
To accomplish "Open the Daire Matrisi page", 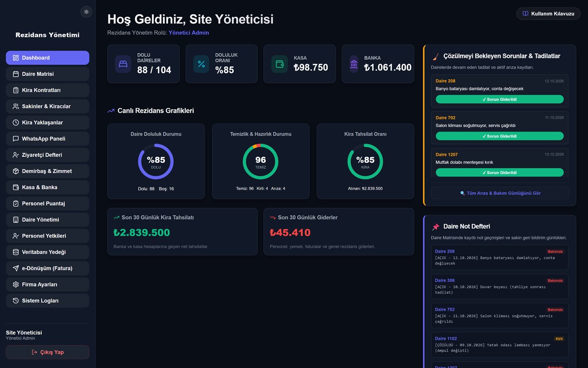I will (48, 74).
